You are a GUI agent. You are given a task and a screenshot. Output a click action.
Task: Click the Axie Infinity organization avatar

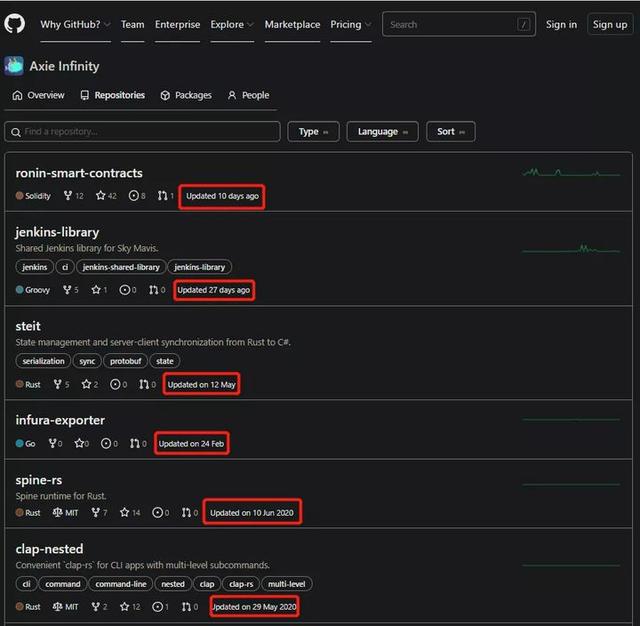coord(14,65)
